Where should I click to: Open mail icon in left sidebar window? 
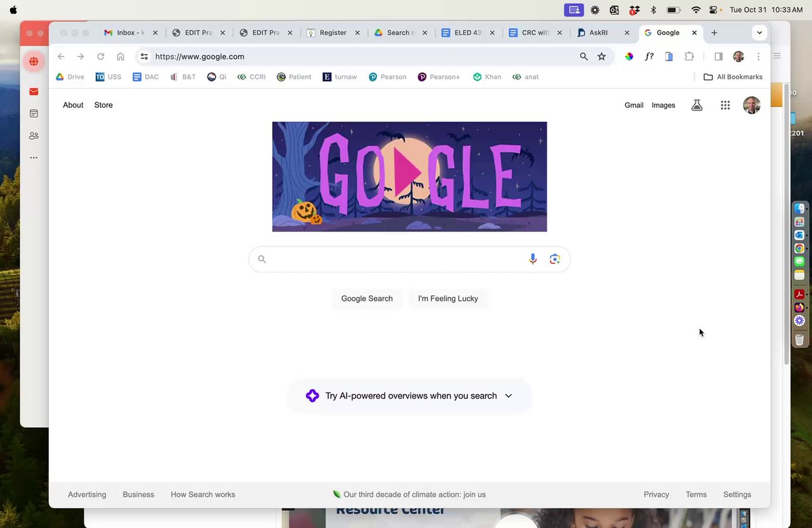click(34, 91)
